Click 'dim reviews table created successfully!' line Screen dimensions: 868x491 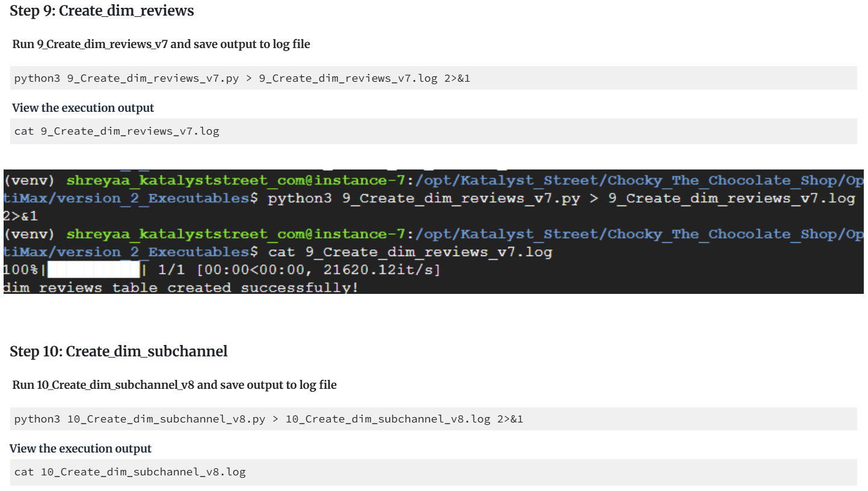pos(181,288)
